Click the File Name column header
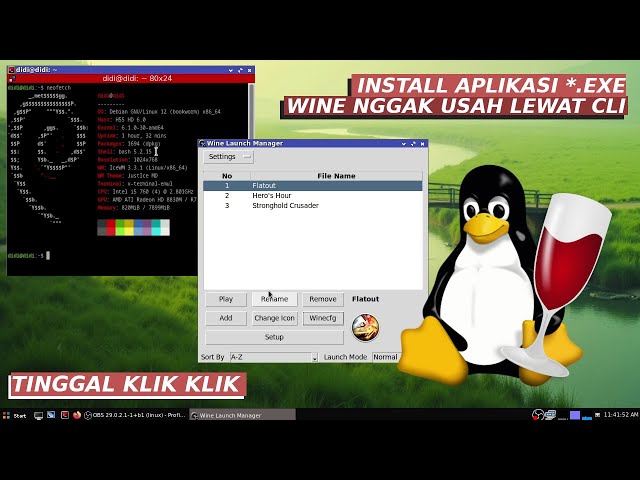This screenshot has height=480, width=640. [x=336, y=176]
